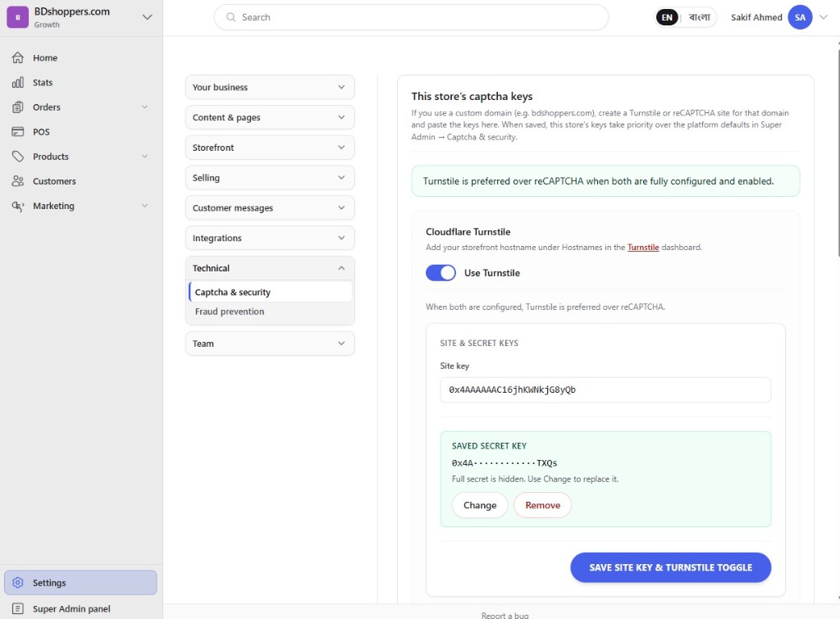Screen dimensions: 840x619
Task: Open POS card icon in sidebar
Action: (x=18, y=132)
